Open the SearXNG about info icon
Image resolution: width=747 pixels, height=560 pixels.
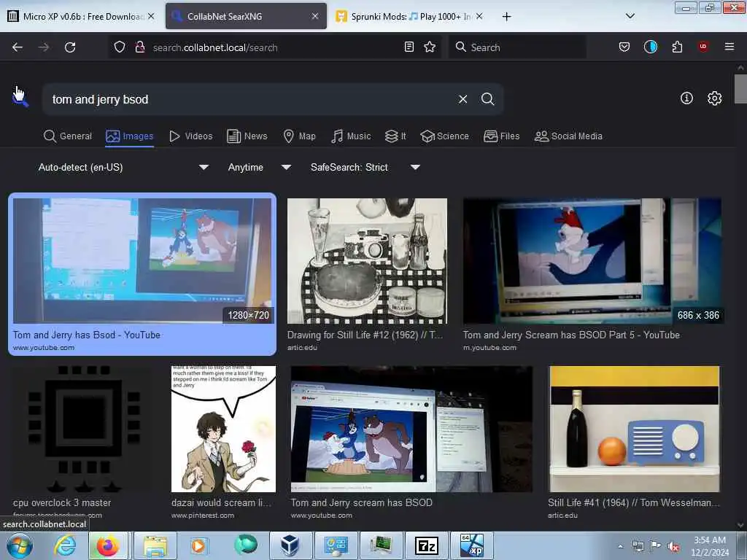point(686,98)
